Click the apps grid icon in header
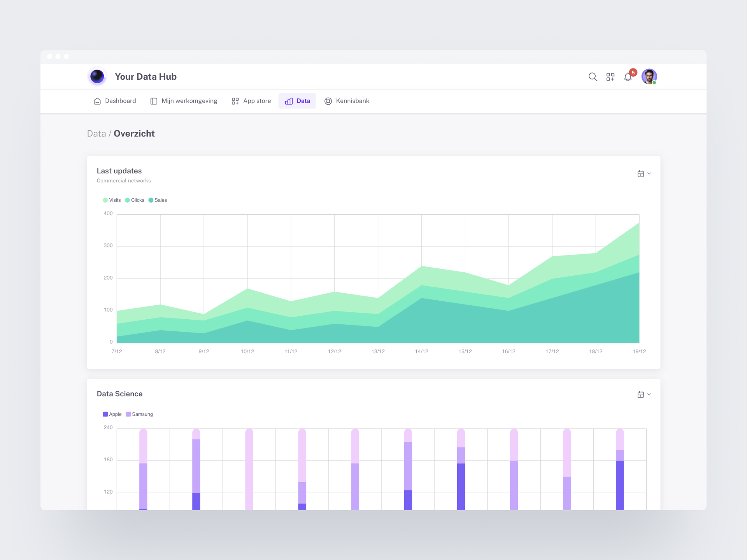This screenshot has width=747, height=560. (x=610, y=77)
